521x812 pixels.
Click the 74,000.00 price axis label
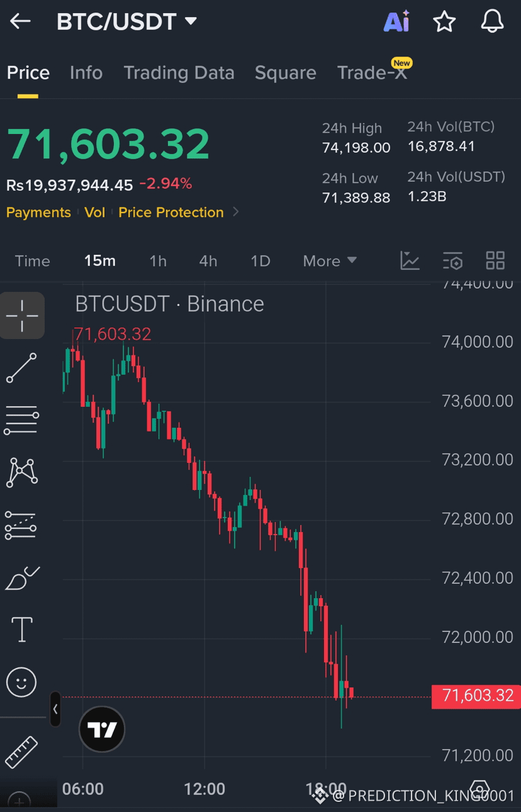coord(478,342)
